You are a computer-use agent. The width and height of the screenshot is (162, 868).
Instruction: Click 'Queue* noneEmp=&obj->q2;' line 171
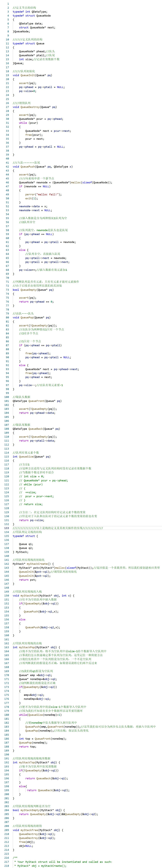pos(38,679)
